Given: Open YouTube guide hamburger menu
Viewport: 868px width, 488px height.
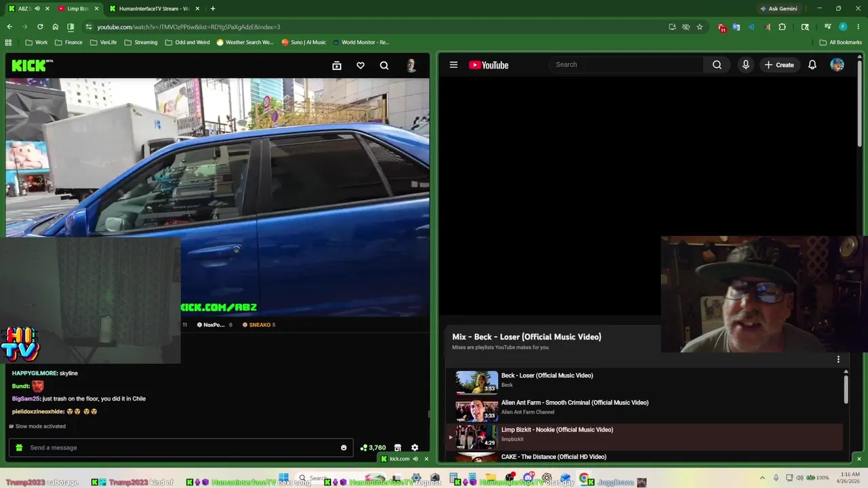Looking at the screenshot, I should tap(453, 65).
